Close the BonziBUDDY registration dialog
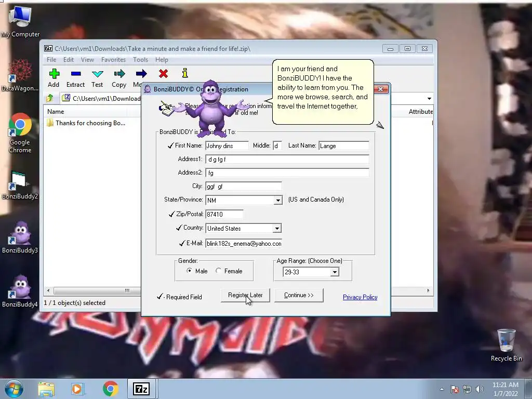Screen dimensions: 532x399 pyautogui.click(x=381, y=89)
